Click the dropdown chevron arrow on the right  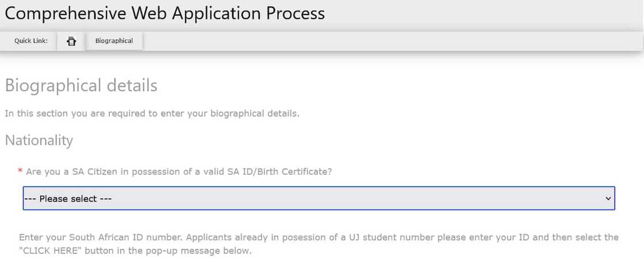pos(608,198)
